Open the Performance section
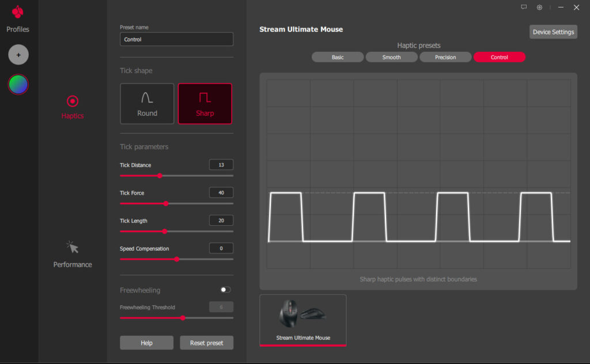Viewport: 590px width, 364px height. click(73, 255)
